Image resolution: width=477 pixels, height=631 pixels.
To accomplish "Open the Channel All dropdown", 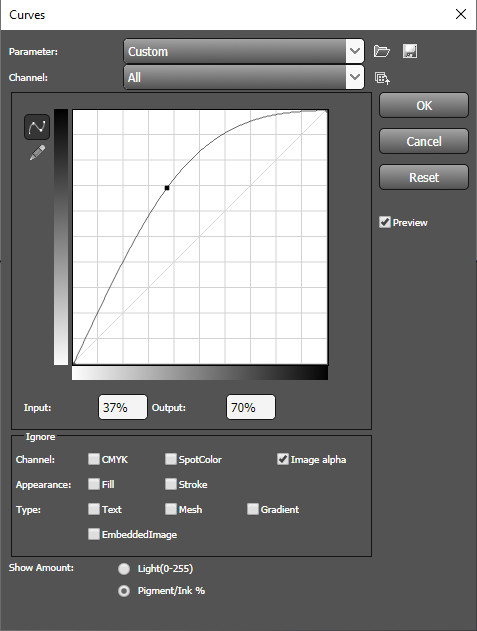I will pyautogui.click(x=244, y=77).
